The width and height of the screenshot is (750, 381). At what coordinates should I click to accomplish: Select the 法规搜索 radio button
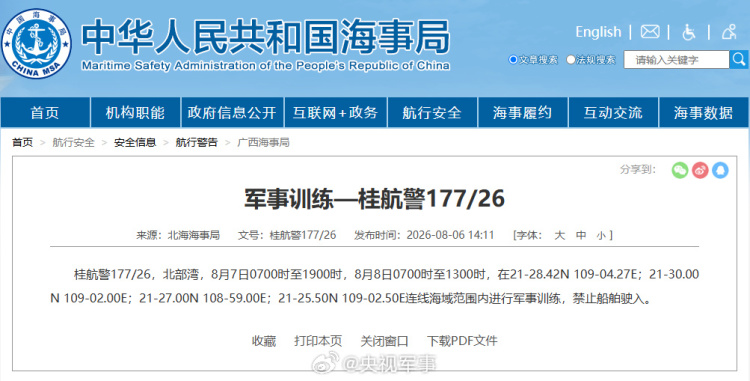(x=570, y=60)
